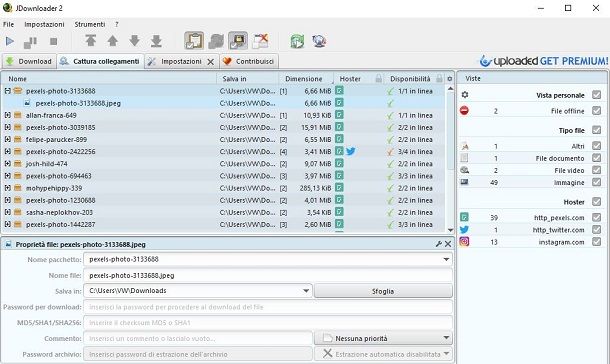Click the red File offline icon
Image resolution: width=610 pixels, height=364 pixels.
point(464,110)
